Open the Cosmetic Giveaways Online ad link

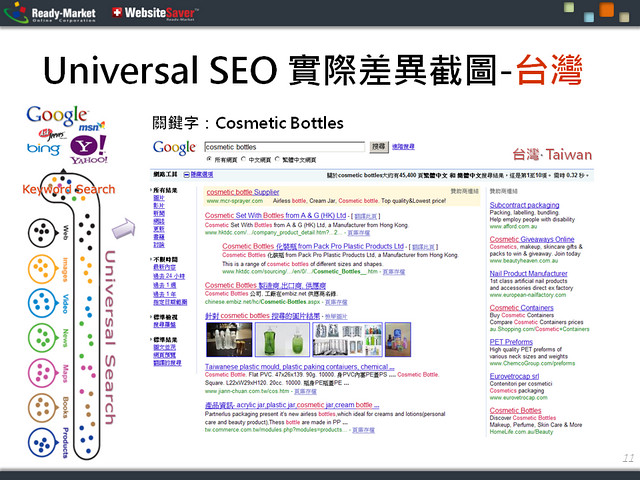[x=532, y=239]
